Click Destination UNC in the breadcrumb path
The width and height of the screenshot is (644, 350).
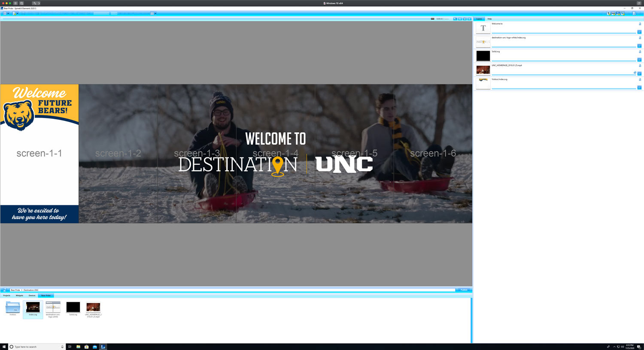(x=31, y=290)
